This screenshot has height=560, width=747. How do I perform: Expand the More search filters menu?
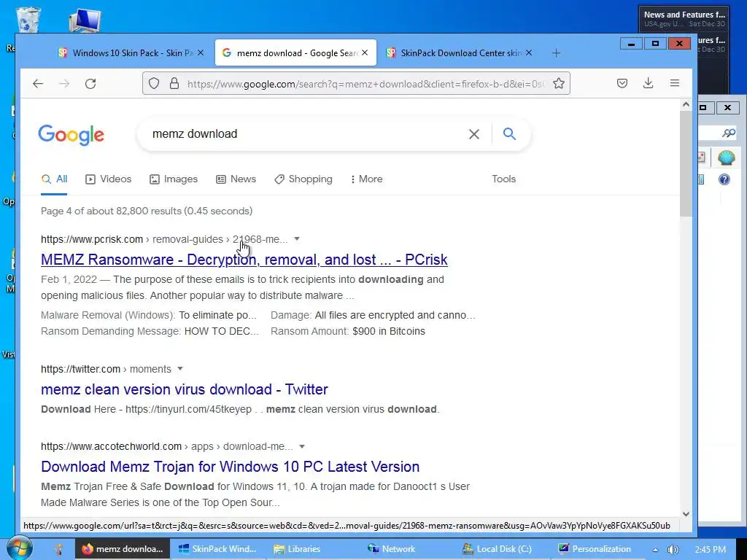pyautogui.click(x=366, y=179)
